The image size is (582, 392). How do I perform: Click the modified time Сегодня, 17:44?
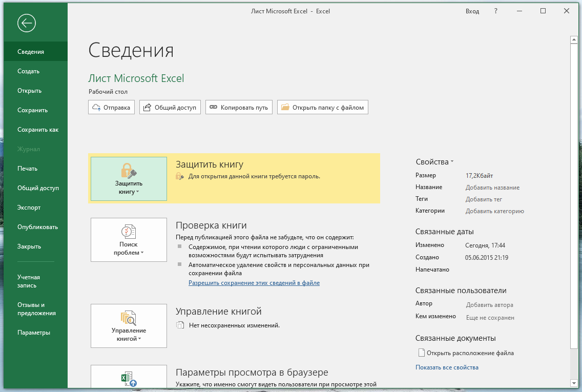(x=485, y=245)
